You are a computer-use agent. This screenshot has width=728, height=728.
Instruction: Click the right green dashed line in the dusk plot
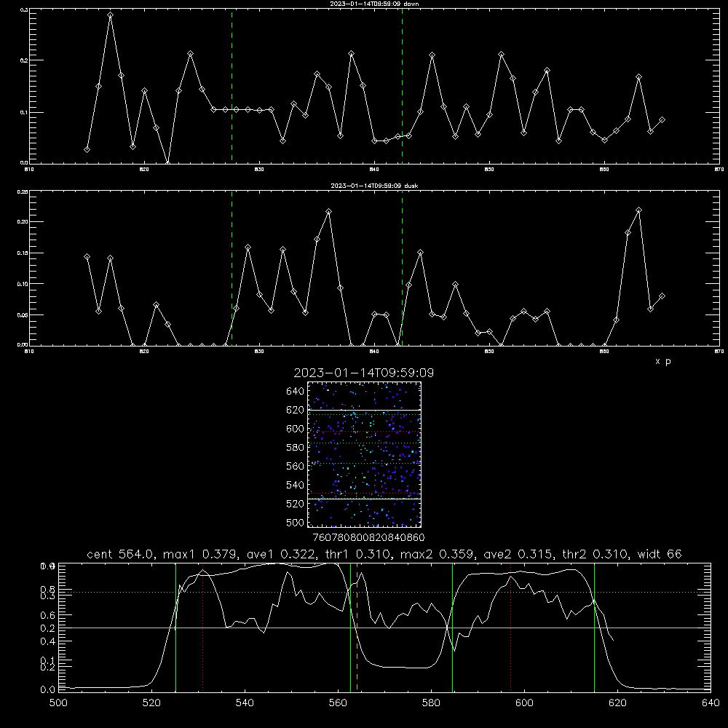(x=402, y=268)
